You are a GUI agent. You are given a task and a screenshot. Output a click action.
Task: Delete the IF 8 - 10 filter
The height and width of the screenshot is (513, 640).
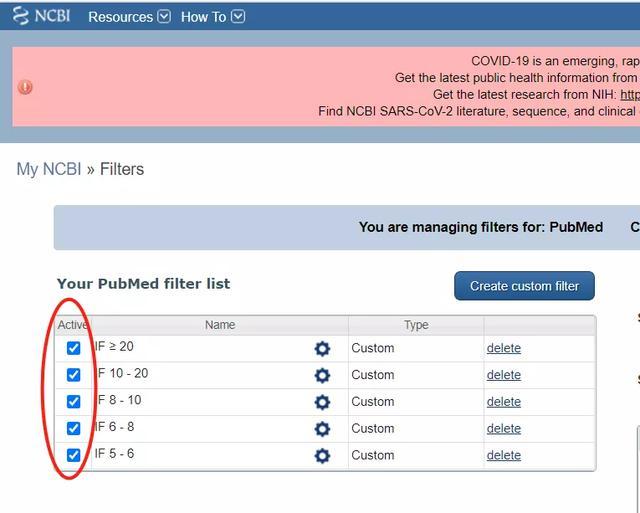[x=504, y=402]
